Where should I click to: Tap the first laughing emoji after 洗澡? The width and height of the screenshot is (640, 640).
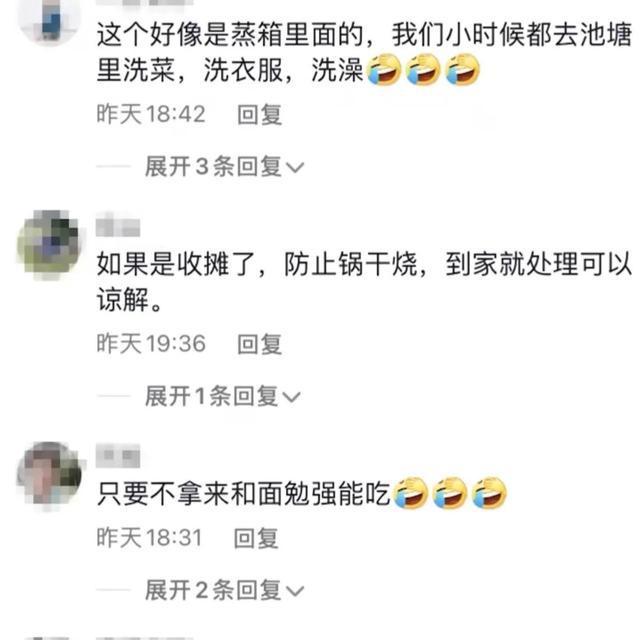tap(384, 70)
